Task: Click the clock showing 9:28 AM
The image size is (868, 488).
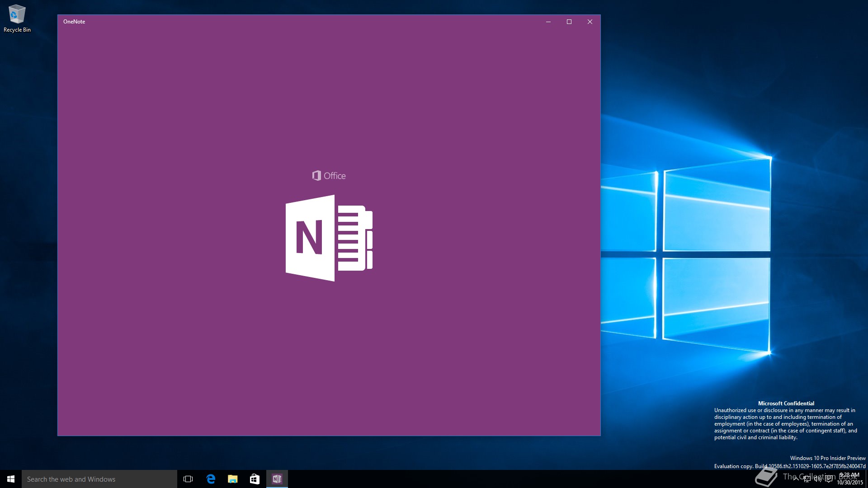Action: click(849, 479)
